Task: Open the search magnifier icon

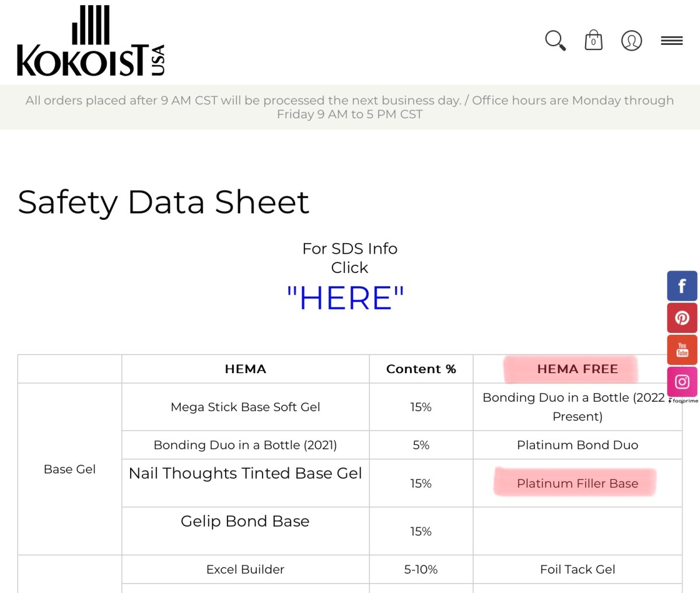Action: point(555,41)
